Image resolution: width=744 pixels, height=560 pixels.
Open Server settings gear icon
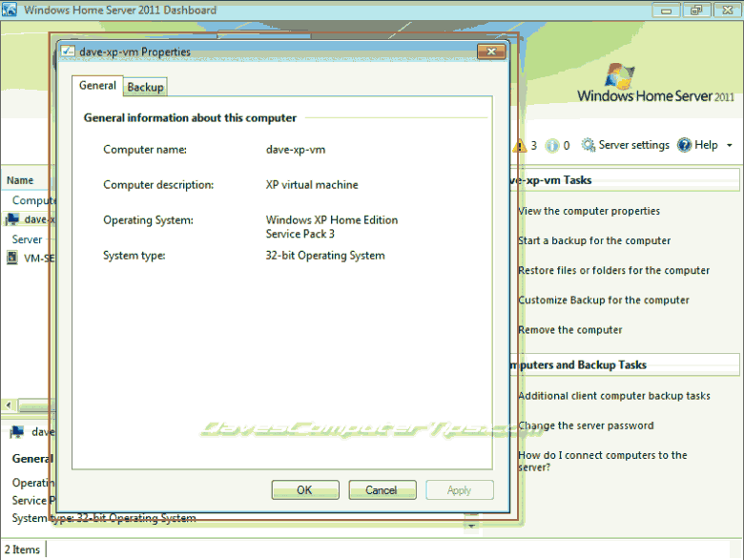[x=589, y=145]
